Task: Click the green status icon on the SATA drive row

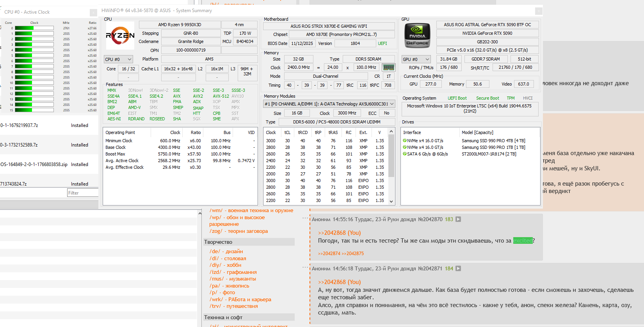Action: click(405, 154)
